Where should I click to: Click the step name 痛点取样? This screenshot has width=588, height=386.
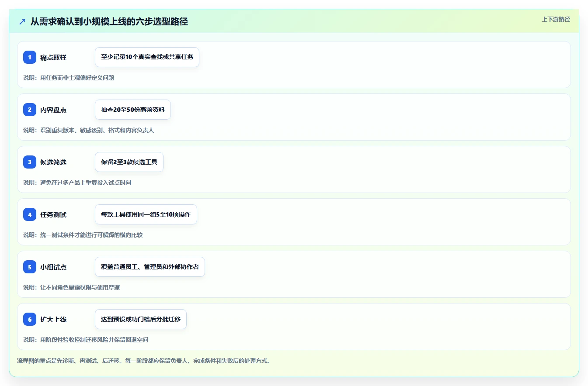point(53,57)
